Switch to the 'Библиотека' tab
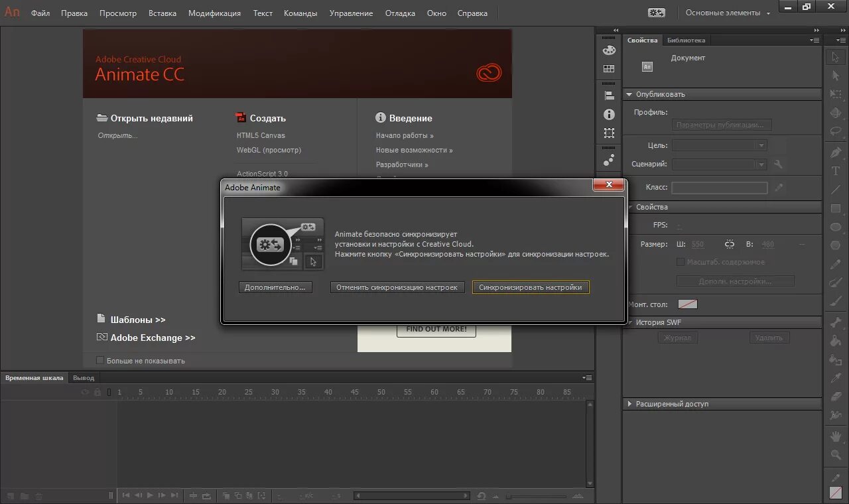The image size is (849, 504). (x=686, y=40)
